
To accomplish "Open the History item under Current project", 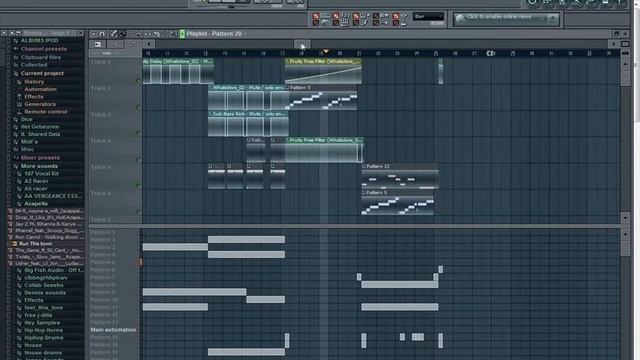I will [x=34, y=82].
